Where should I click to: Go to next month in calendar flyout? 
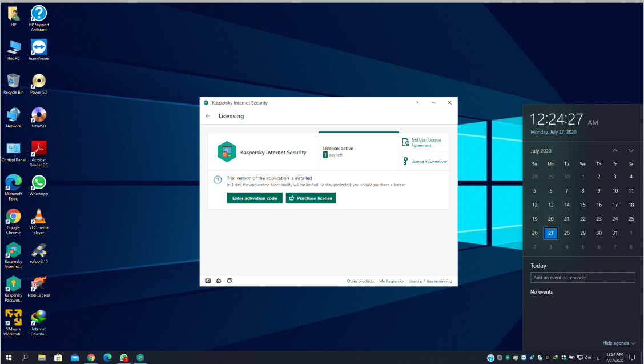coord(631,150)
